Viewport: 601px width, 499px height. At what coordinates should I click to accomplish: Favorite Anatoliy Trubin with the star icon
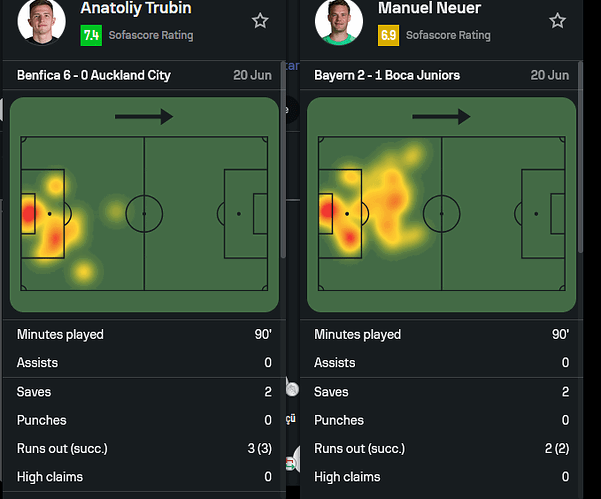coord(260,21)
